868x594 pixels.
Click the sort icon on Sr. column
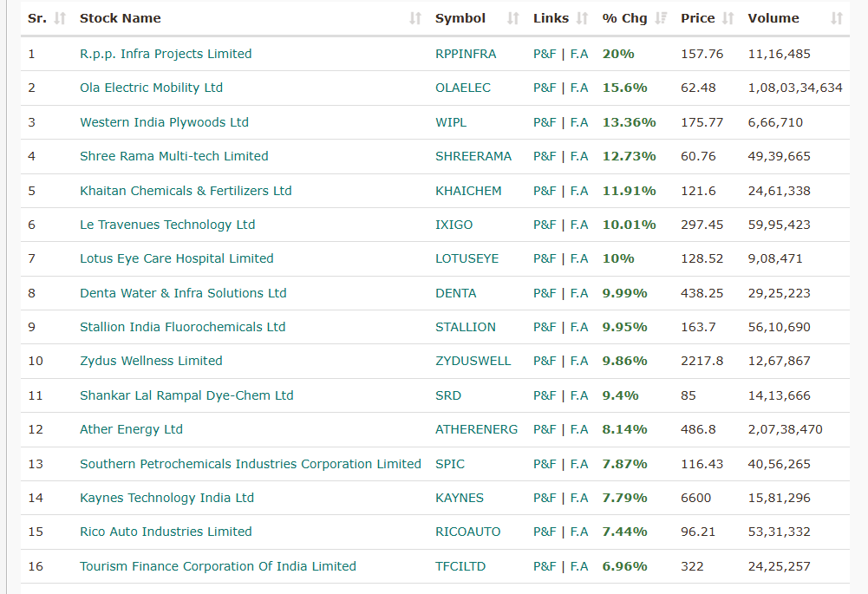click(61, 17)
